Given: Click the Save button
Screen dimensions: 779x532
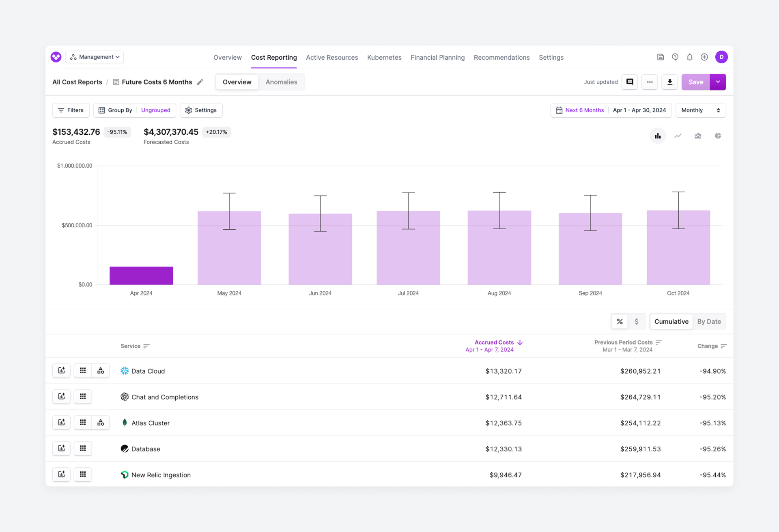Looking at the screenshot, I should point(695,82).
